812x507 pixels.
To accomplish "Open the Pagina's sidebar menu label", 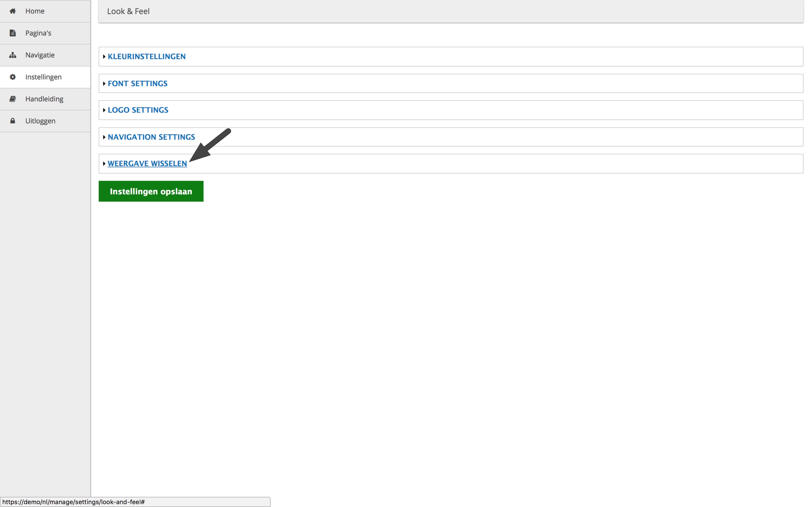I will pyautogui.click(x=38, y=33).
